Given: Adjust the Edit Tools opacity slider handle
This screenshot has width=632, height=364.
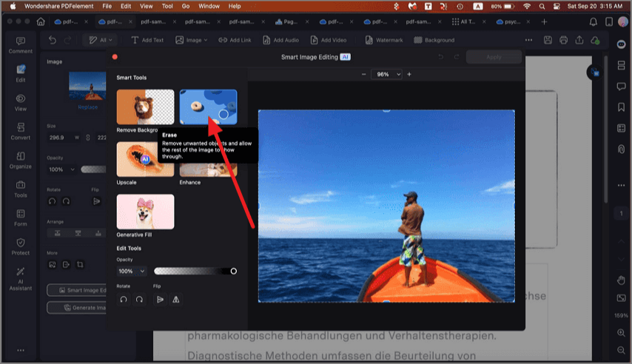Looking at the screenshot, I should (233, 272).
